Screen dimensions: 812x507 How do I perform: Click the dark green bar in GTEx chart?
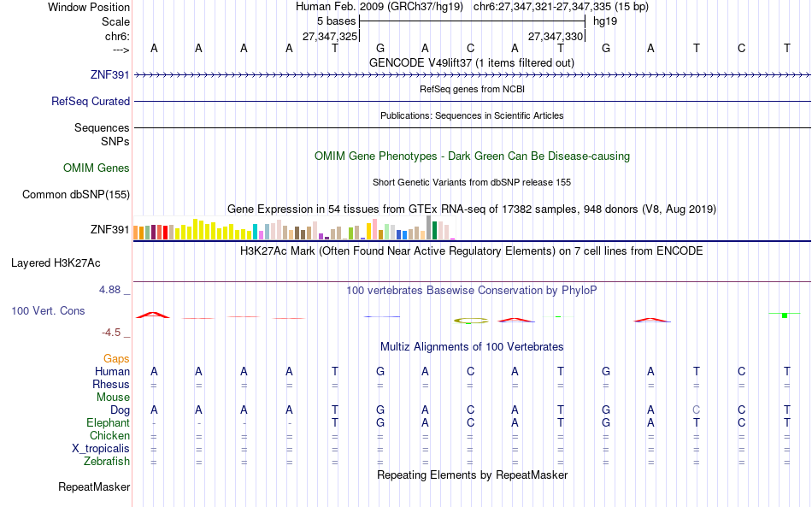pyautogui.click(x=435, y=231)
